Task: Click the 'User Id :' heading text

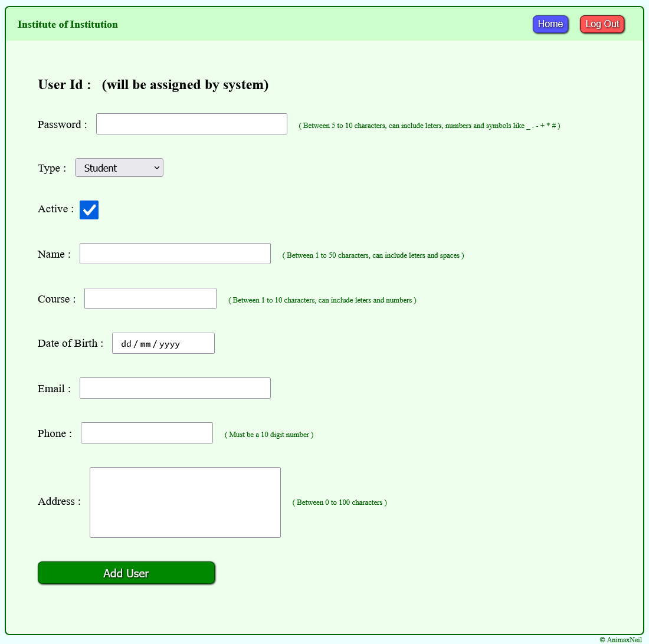Action: coord(64,84)
